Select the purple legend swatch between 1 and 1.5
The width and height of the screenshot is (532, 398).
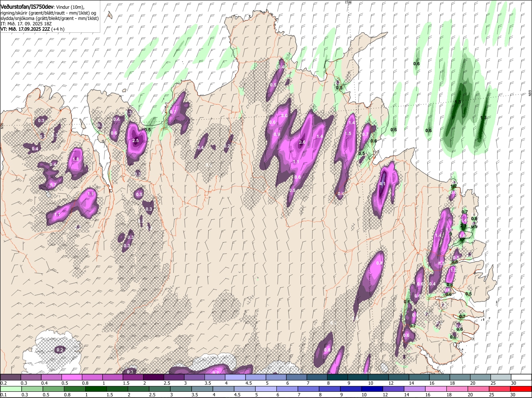click(x=112, y=377)
